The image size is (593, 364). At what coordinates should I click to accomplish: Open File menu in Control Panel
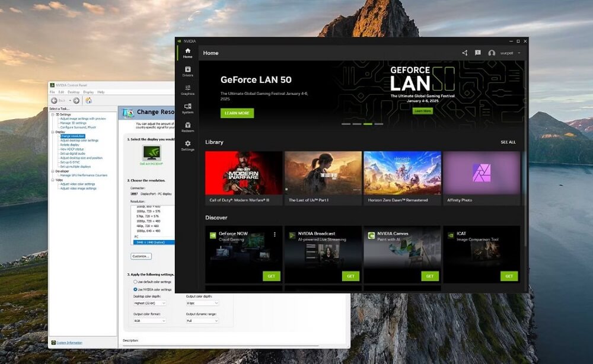(53, 92)
